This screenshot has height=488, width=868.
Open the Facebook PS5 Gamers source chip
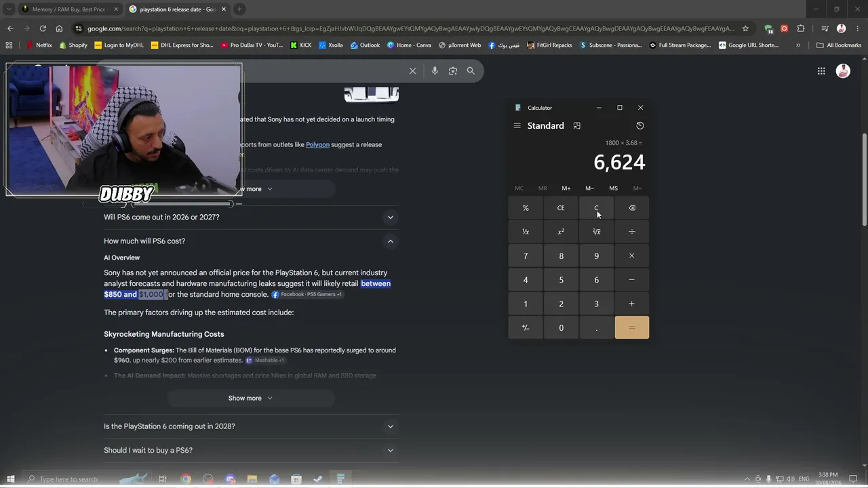click(x=307, y=295)
